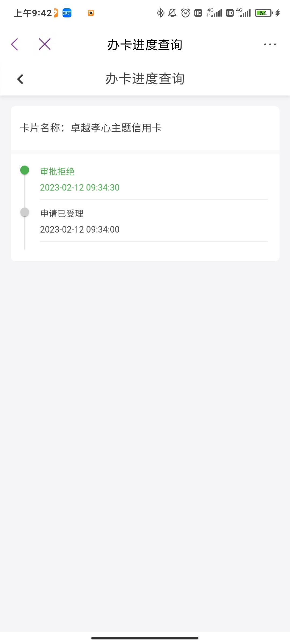This screenshot has width=290, height=644.
Task: Select the green 审批拒绝 timeline dot
Action: 25,170
